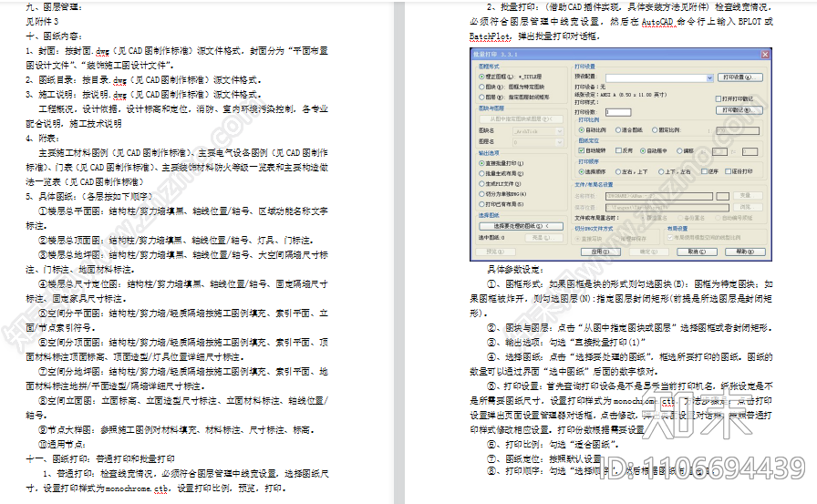Click the 应用 button
Viewport: 817px width, 504px height.
tap(600, 252)
